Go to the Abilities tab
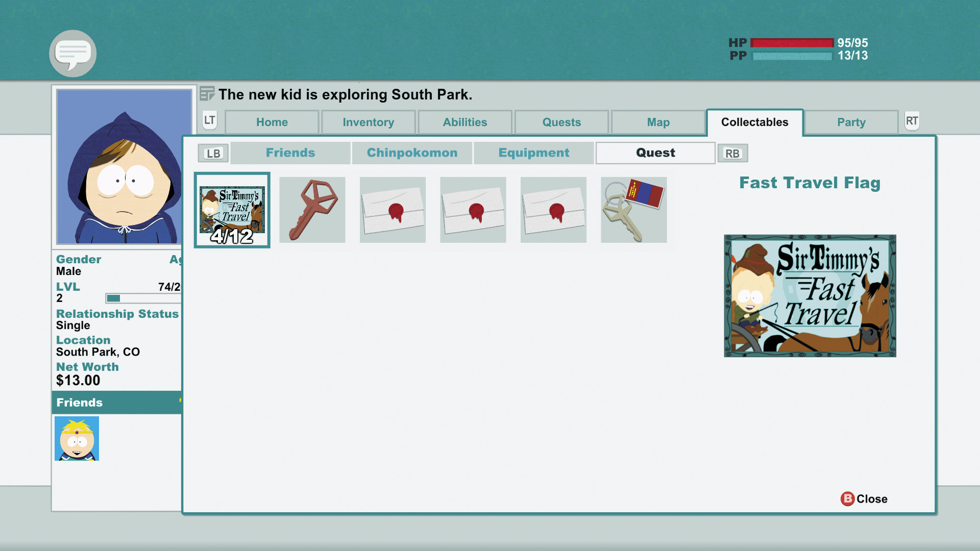 click(465, 122)
